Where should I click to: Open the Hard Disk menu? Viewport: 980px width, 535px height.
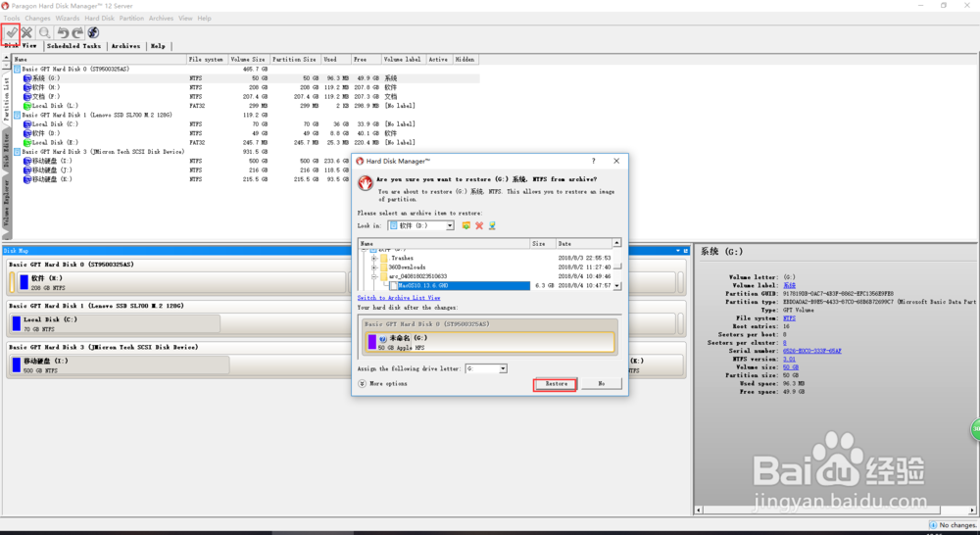(x=99, y=18)
